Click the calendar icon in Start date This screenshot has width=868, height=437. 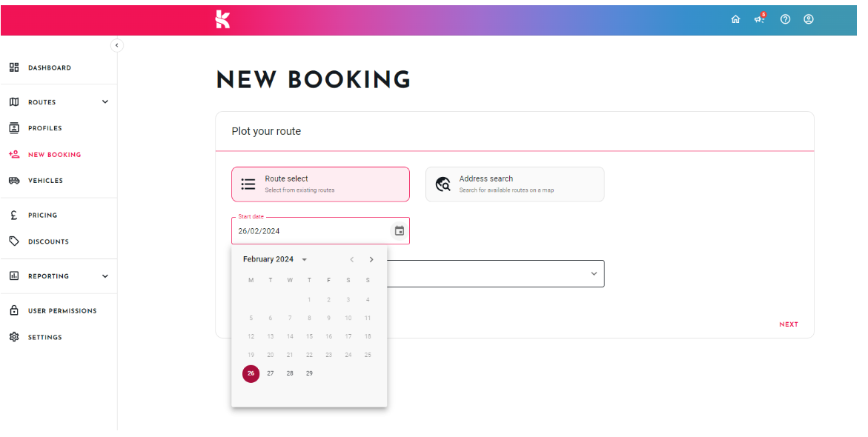point(399,230)
